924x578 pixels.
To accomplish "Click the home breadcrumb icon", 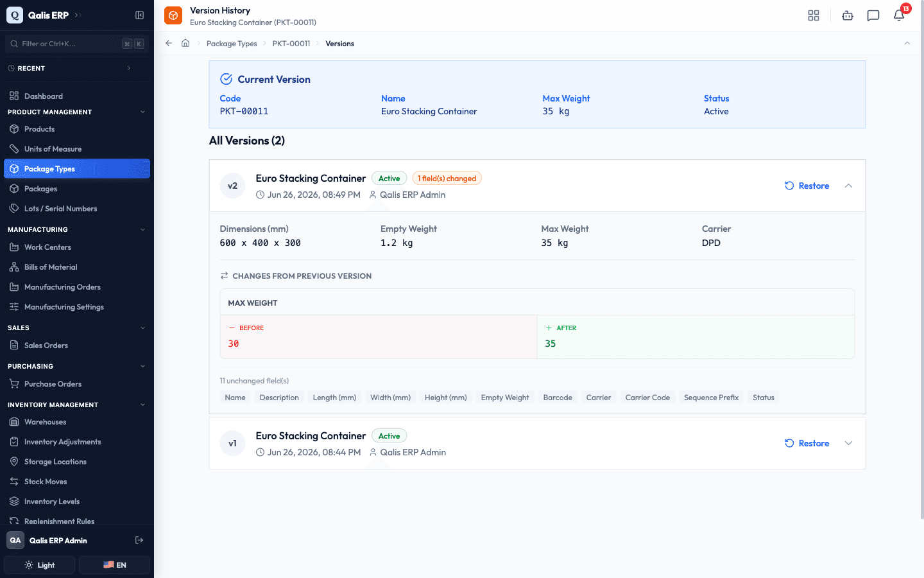I will point(185,43).
